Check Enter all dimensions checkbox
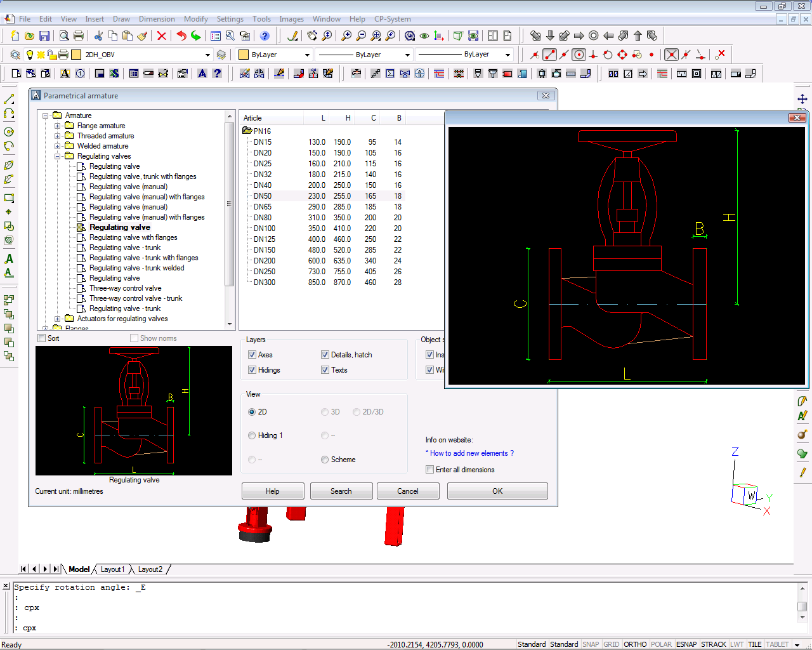812x650 pixels. coord(430,470)
